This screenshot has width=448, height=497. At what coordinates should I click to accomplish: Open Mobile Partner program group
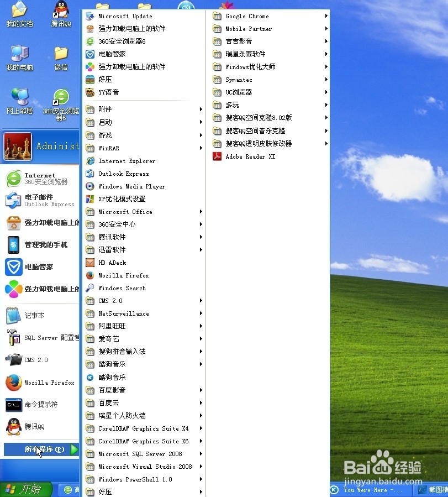pyautogui.click(x=271, y=29)
